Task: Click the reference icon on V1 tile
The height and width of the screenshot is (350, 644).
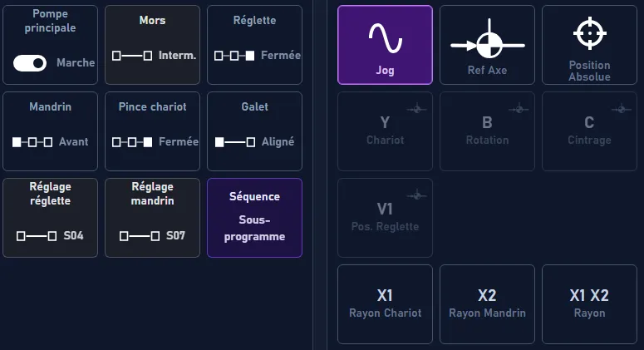Action: pos(417,195)
